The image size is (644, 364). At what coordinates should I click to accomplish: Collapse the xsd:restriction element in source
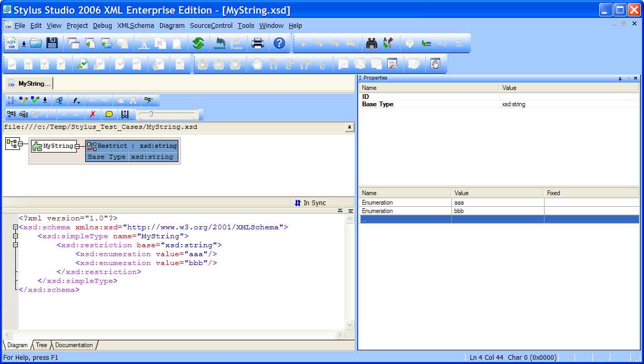pyautogui.click(x=16, y=245)
